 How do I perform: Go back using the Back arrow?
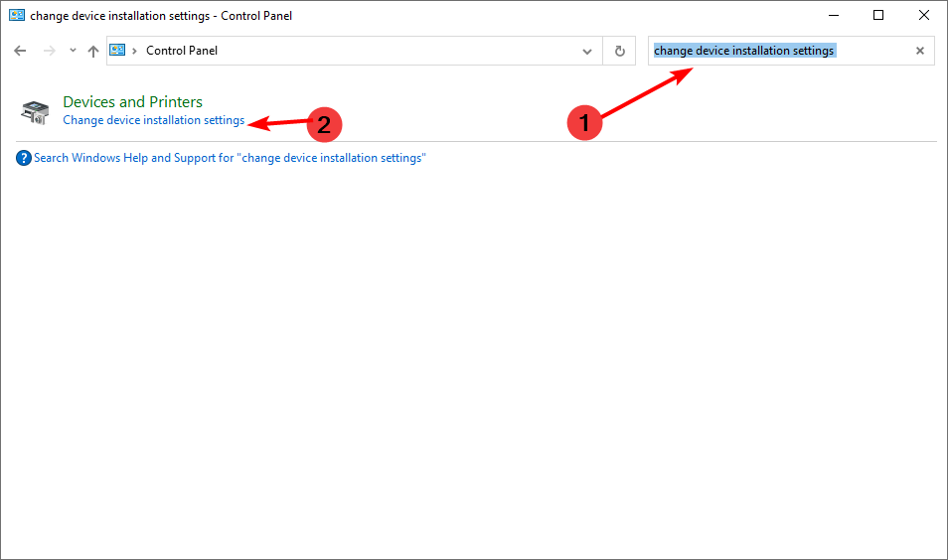tap(20, 51)
